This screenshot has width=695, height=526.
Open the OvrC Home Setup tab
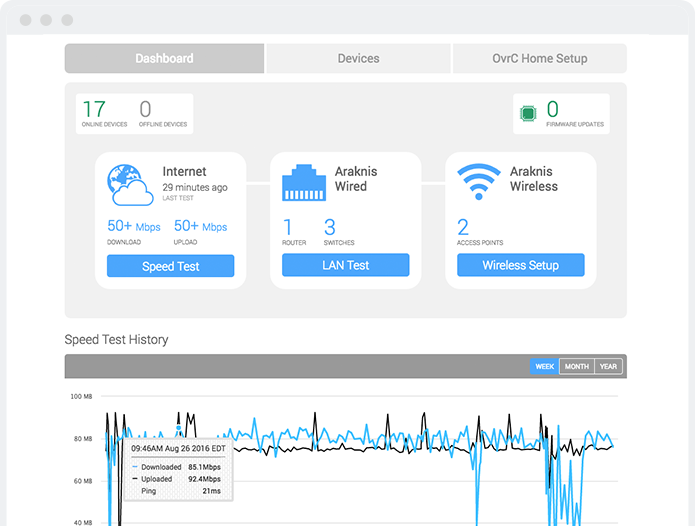click(x=539, y=58)
